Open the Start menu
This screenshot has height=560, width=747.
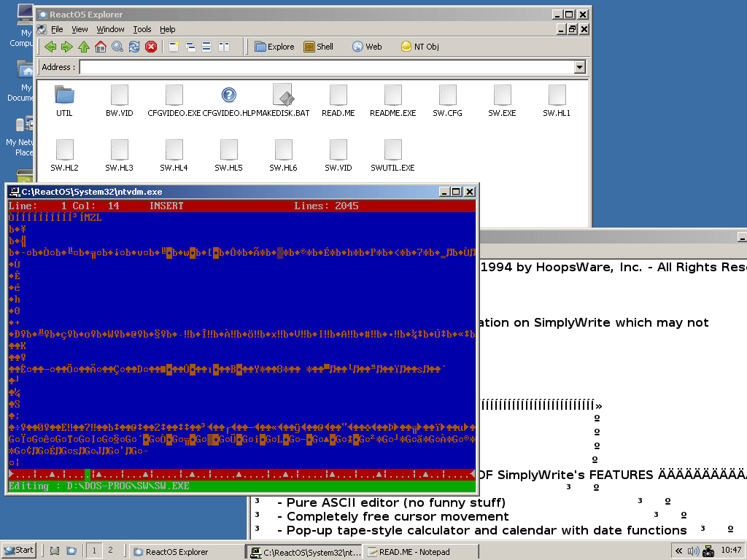click(19, 551)
